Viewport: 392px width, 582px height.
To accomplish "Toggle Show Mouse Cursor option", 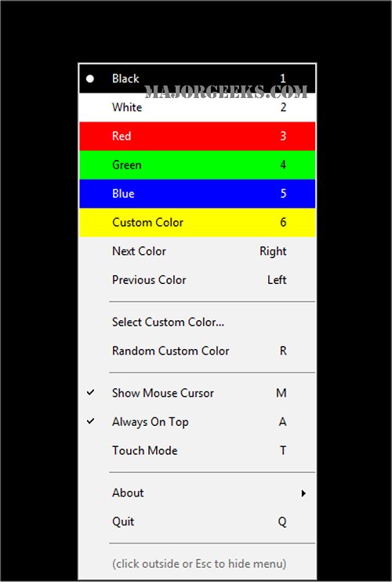I will point(198,393).
